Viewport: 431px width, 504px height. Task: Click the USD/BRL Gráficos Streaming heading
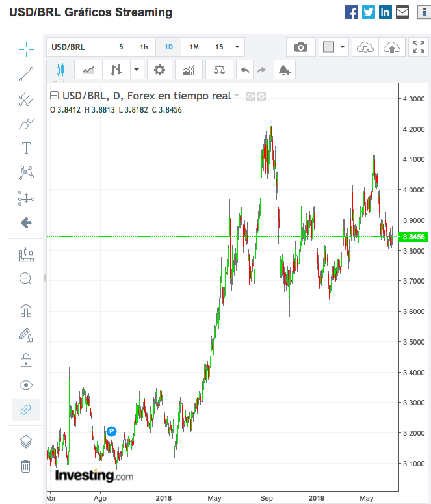(90, 12)
